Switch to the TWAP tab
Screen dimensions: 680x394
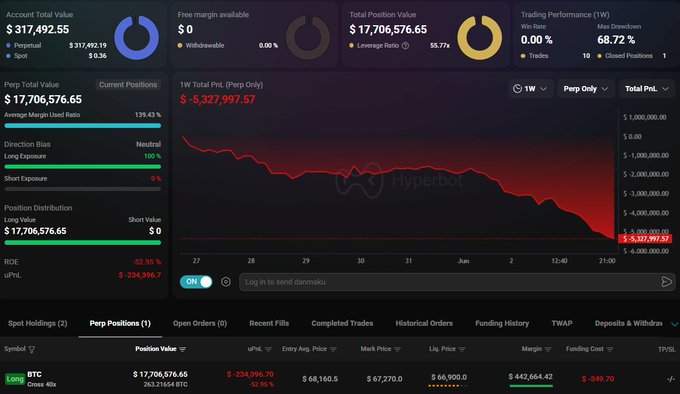click(x=562, y=323)
